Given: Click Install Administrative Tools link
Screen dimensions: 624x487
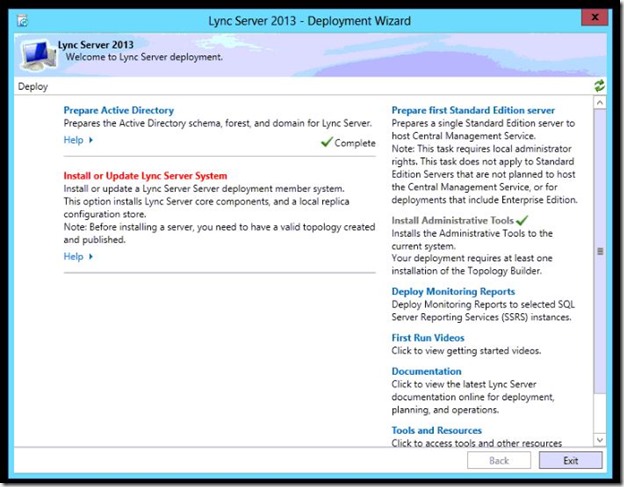Looking at the screenshot, I should pos(452,220).
